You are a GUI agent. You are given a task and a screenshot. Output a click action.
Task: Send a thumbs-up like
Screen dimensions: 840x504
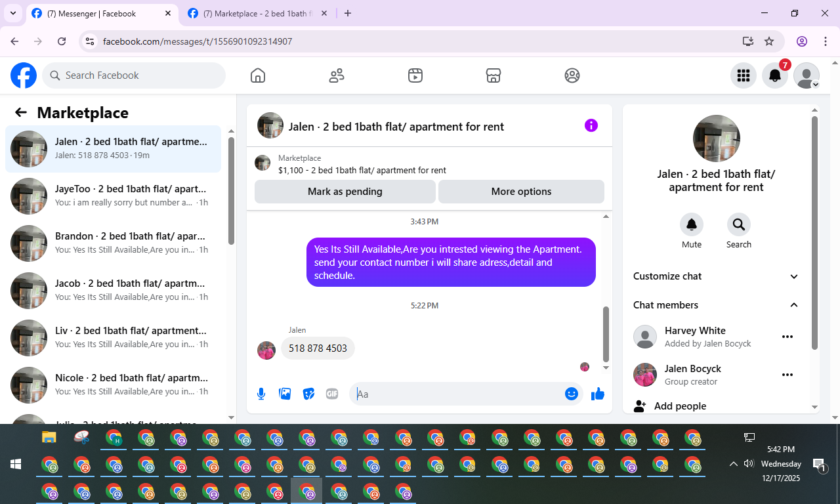(x=598, y=394)
